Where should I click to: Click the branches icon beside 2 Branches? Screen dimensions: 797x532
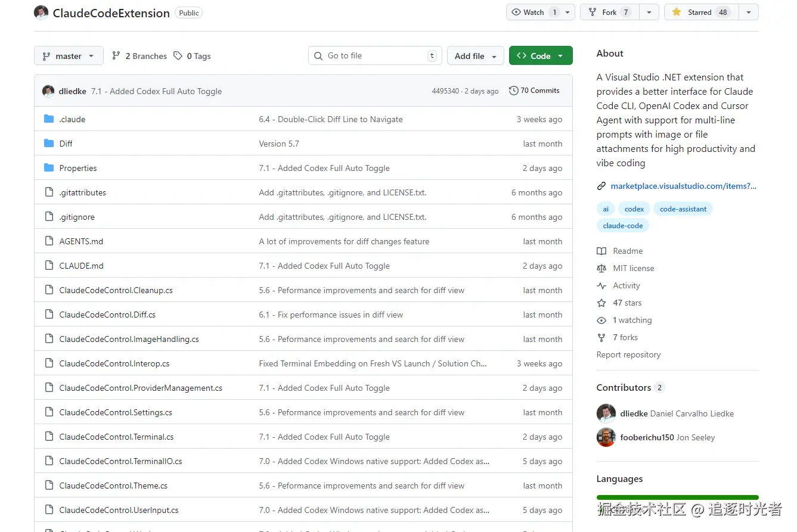[x=116, y=55]
